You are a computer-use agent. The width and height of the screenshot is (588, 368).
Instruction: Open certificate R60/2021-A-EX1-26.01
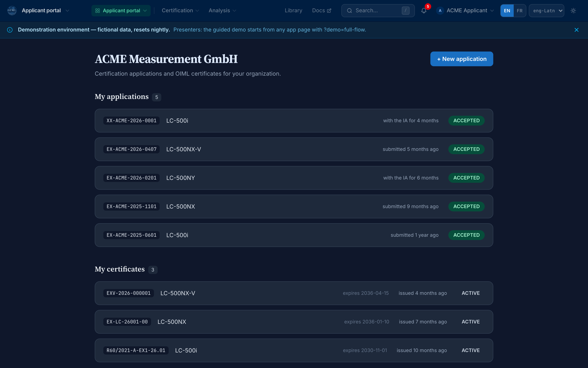pyautogui.click(x=294, y=350)
